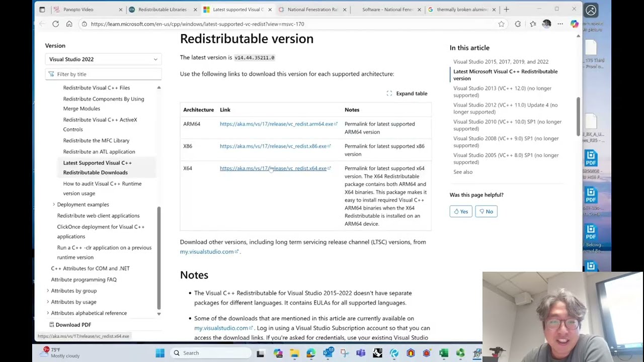Expand the Attributes by group node

[48, 291]
